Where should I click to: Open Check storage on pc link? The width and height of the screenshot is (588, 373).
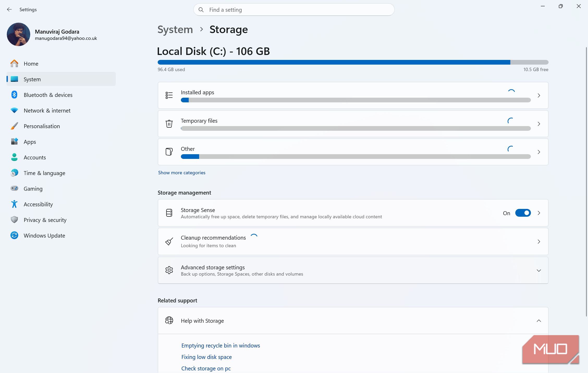[206, 368]
